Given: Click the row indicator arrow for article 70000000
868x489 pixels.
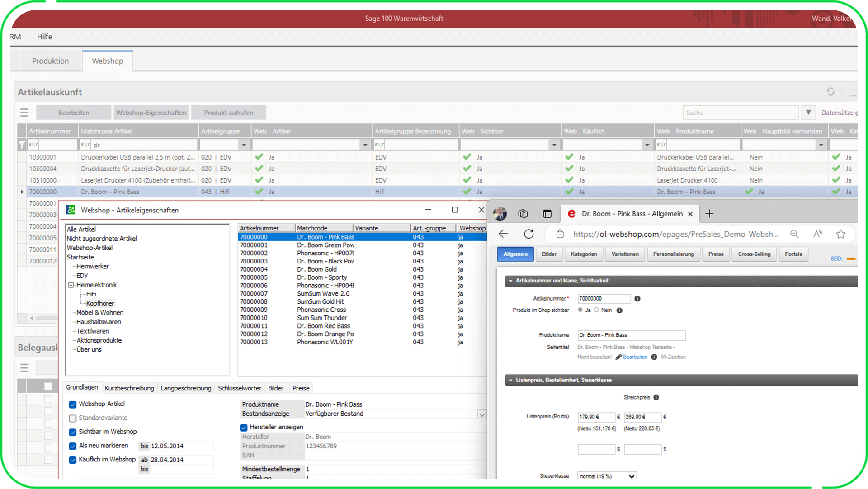Looking at the screenshot, I should 22,192.
